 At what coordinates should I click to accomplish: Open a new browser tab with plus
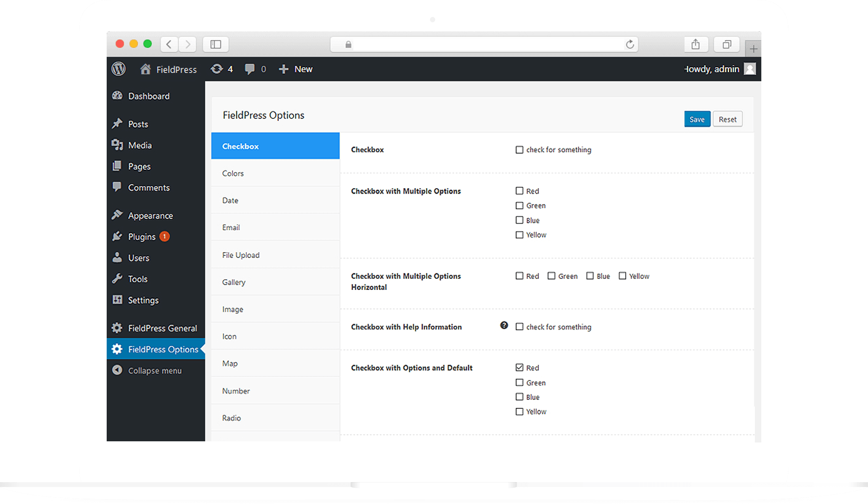(x=753, y=49)
